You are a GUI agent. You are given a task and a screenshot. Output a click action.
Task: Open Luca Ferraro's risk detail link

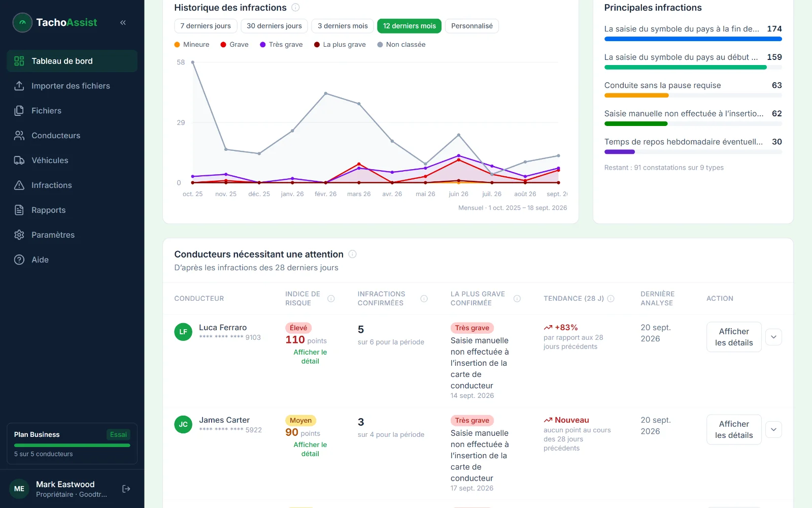[x=310, y=357]
